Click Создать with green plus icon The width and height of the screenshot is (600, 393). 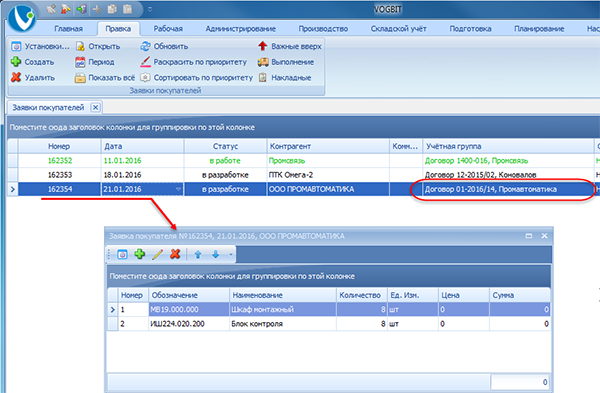33,62
